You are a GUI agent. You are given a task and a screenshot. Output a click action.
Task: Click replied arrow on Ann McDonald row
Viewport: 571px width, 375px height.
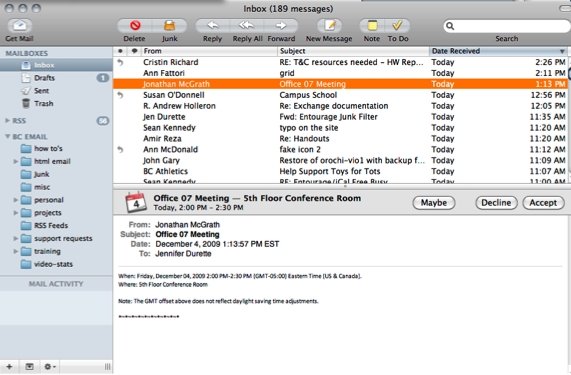(x=120, y=150)
